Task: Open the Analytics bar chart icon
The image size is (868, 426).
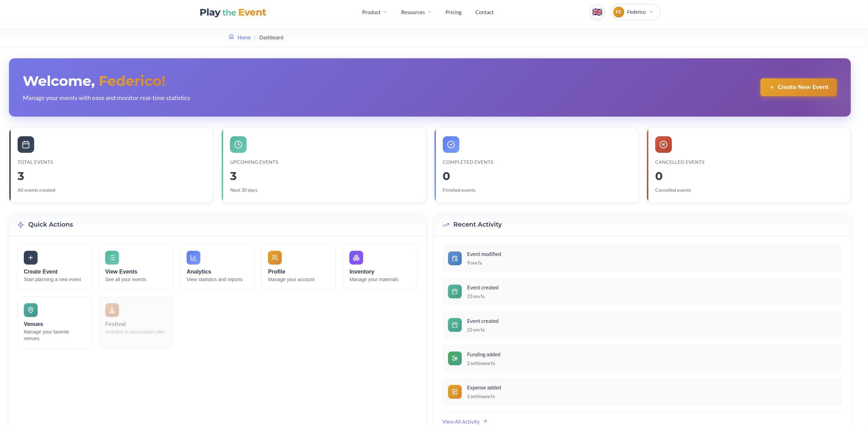Action: tap(193, 258)
